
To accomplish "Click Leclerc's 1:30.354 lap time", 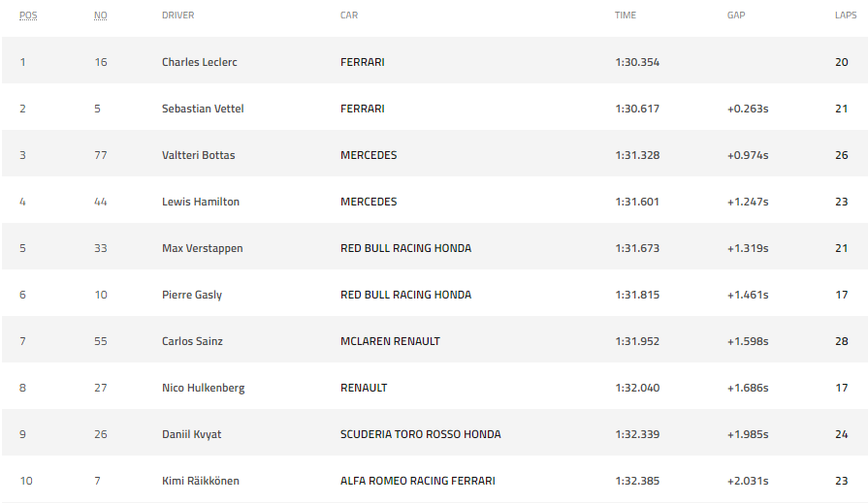I will pos(636,62).
